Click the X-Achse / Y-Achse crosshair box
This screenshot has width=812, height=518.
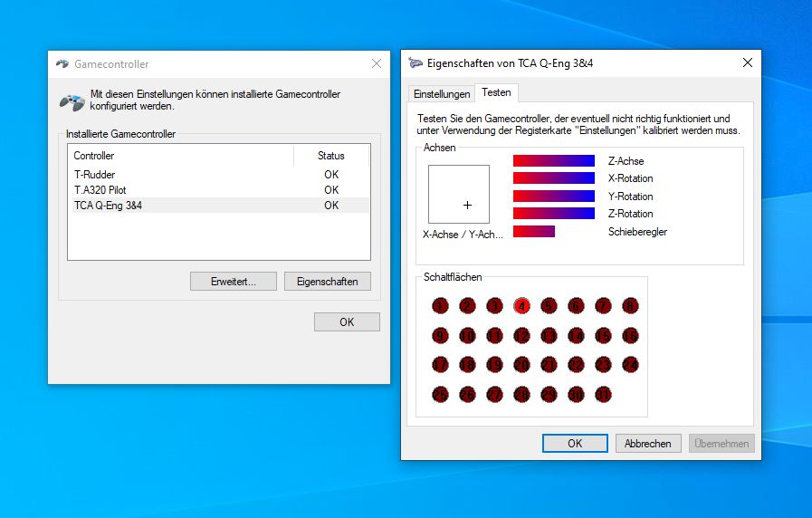(459, 194)
